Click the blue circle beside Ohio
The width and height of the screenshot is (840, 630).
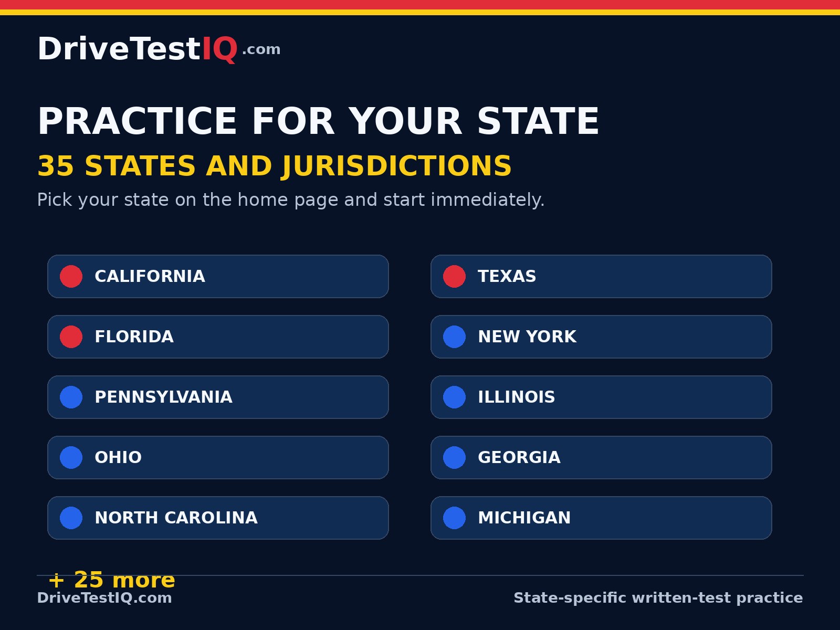[x=71, y=458]
